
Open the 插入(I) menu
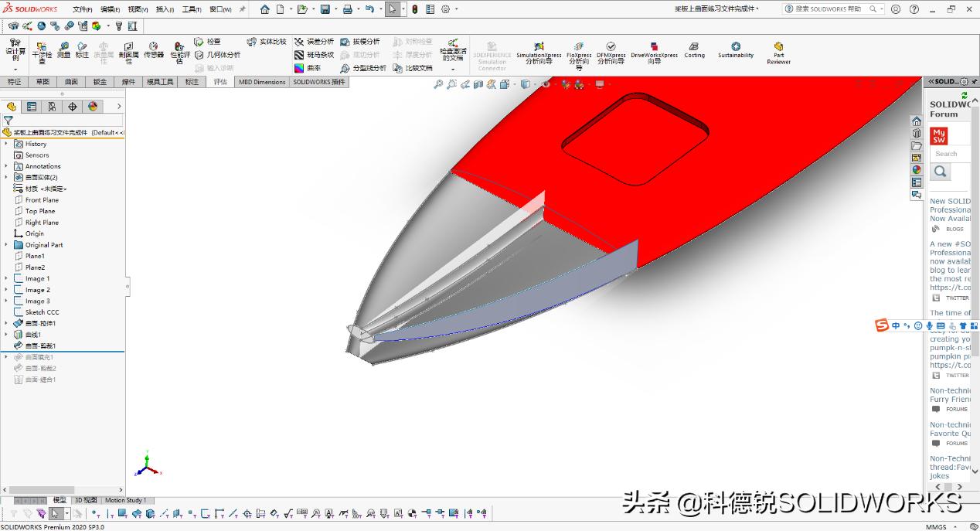point(165,9)
